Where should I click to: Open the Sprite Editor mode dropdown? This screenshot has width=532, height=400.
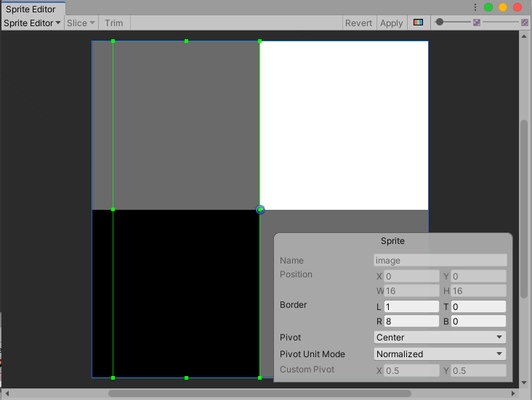coord(32,23)
